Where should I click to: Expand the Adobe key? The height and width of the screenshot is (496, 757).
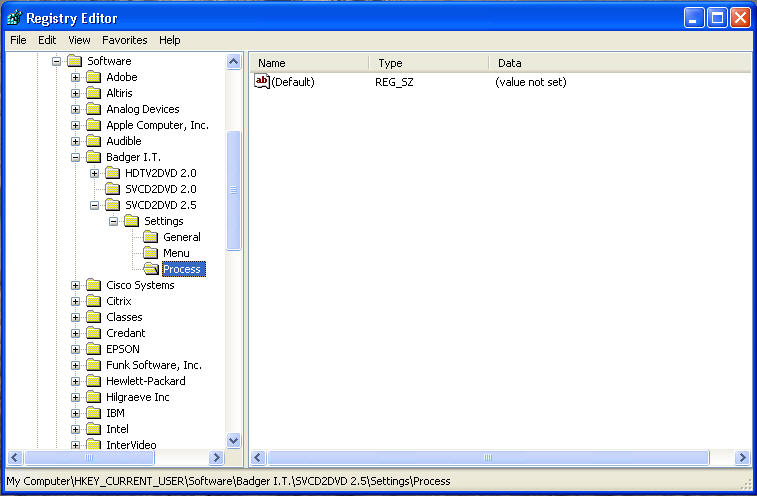coord(75,77)
